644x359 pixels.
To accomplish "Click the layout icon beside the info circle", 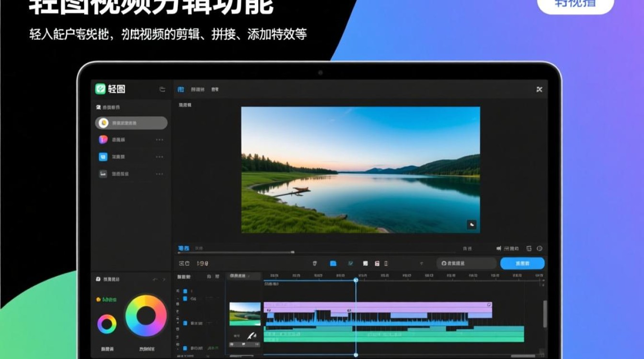I will tap(529, 249).
